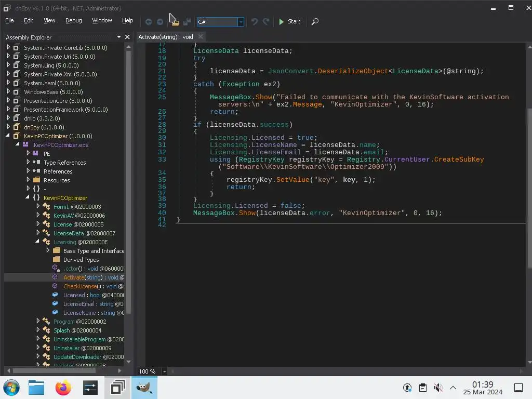
Task: Click the LicenseName field icon
Action: click(x=55, y=312)
